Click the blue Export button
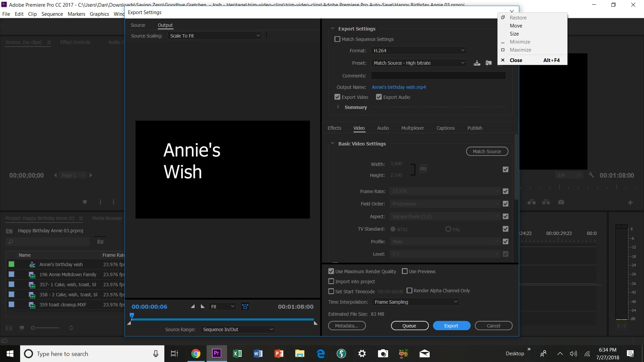Viewport: 644px width, 362px height. coord(451,326)
